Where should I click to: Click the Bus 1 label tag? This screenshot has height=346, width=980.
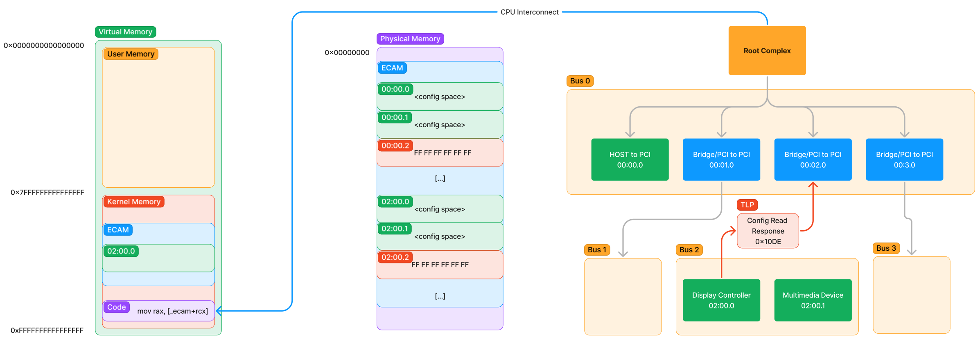(597, 250)
